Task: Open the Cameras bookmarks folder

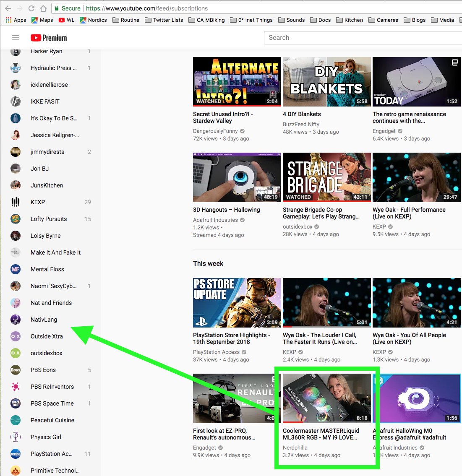Action: (383, 20)
